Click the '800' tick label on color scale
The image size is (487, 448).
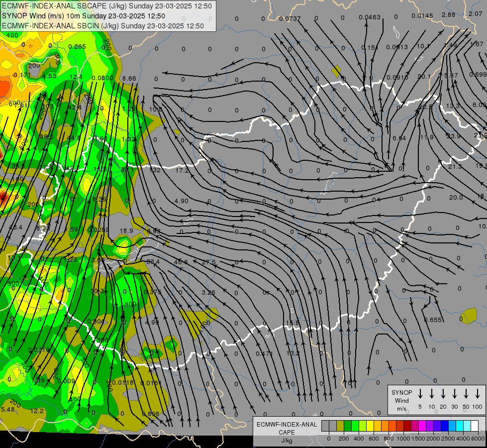click(389, 439)
